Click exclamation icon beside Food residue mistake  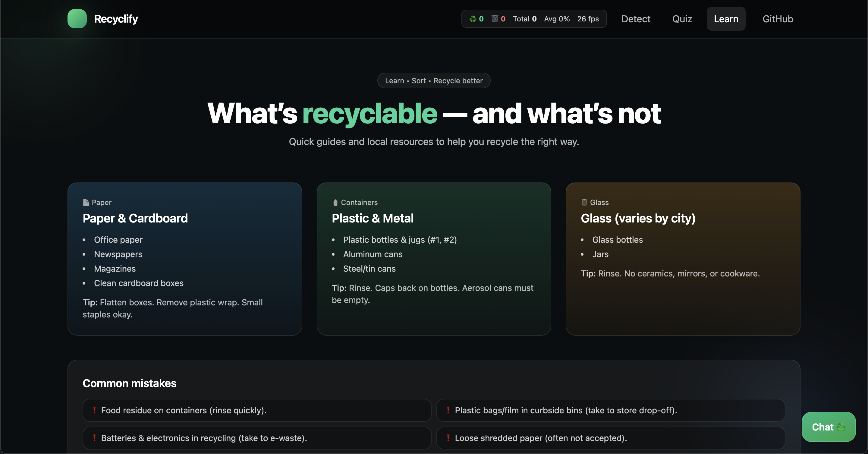click(94, 410)
